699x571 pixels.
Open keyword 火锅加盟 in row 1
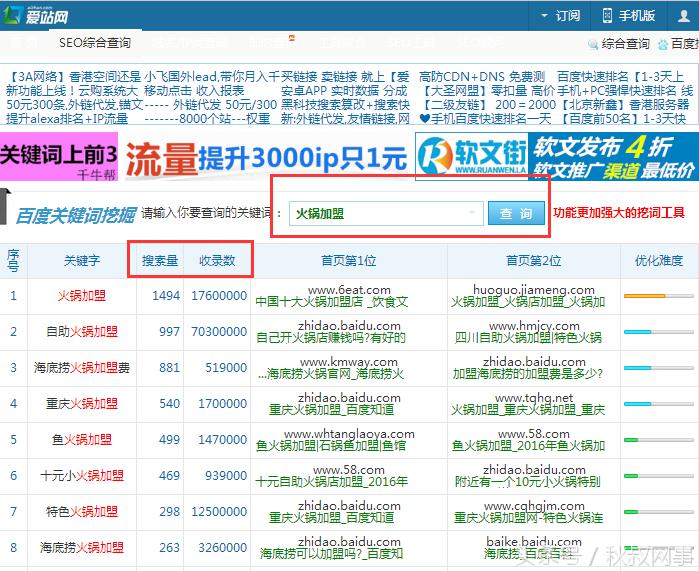coord(82,296)
